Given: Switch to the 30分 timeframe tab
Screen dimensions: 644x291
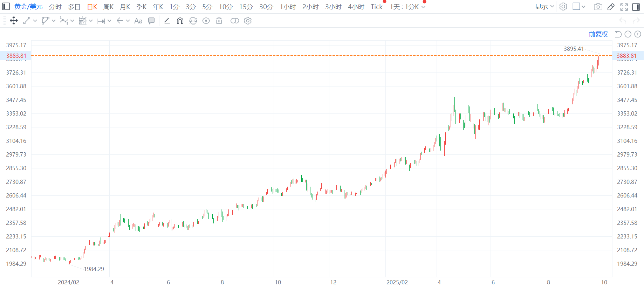Looking at the screenshot, I should [266, 7].
